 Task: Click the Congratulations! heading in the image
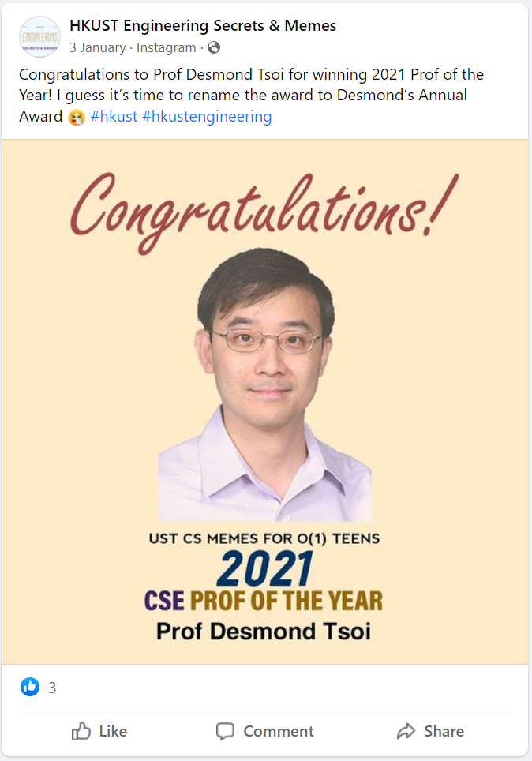click(x=264, y=207)
